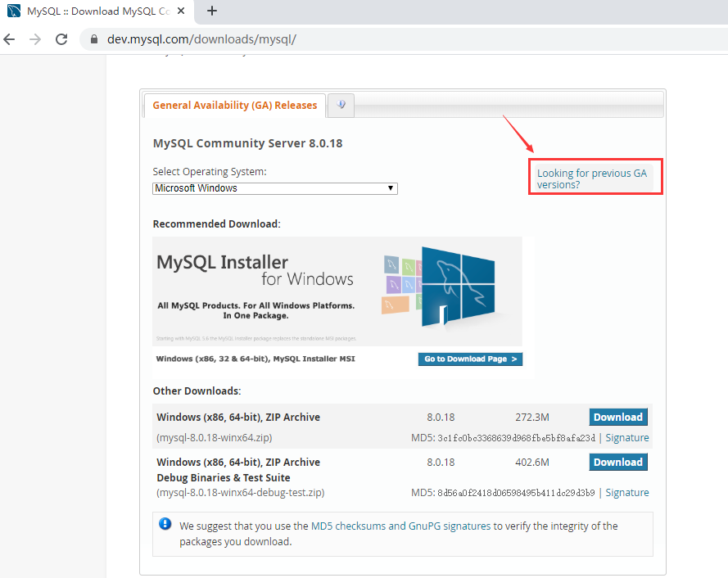This screenshot has width=728, height=578.
Task: Open the Looking for previous GA versions link
Action: (x=592, y=178)
